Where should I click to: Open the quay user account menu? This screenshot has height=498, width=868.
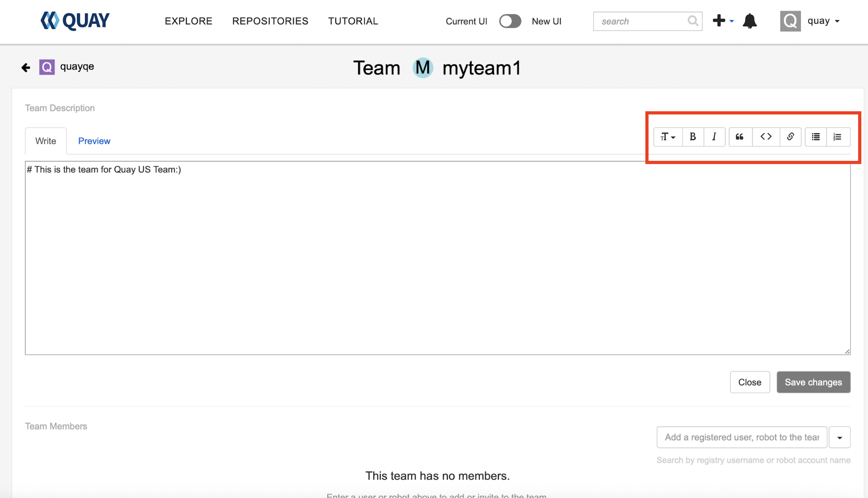point(811,21)
